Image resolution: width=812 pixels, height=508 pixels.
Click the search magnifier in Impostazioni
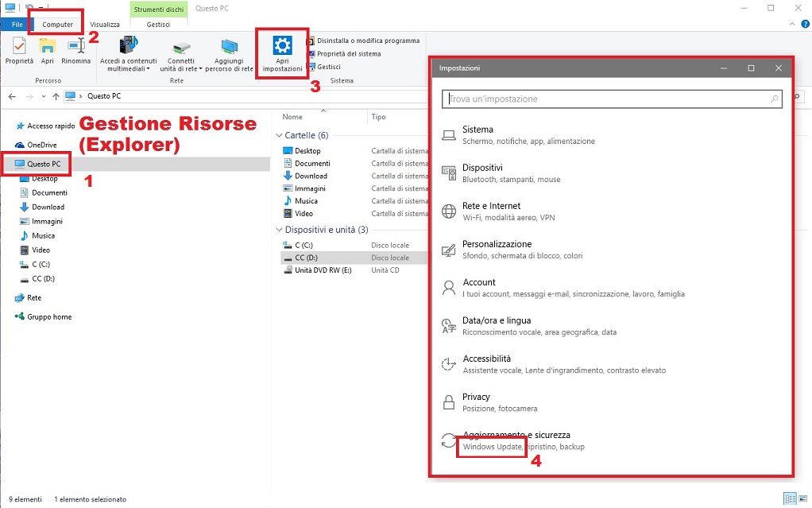774,99
